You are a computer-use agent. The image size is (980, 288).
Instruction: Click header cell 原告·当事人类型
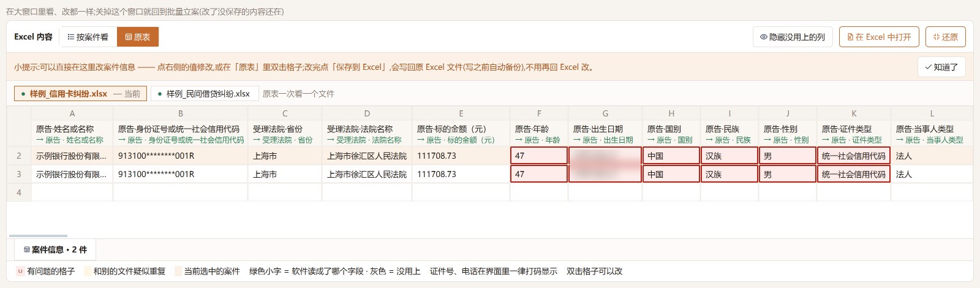932,134
